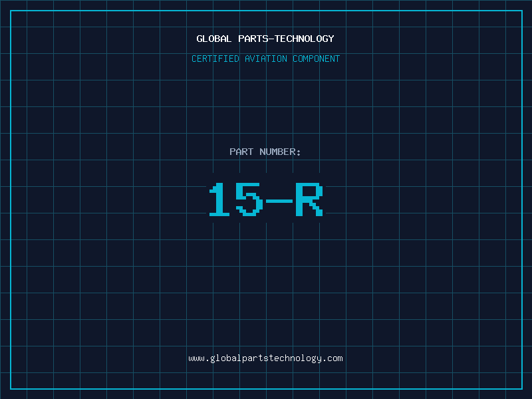Select the 15-R part number value

pos(265,199)
